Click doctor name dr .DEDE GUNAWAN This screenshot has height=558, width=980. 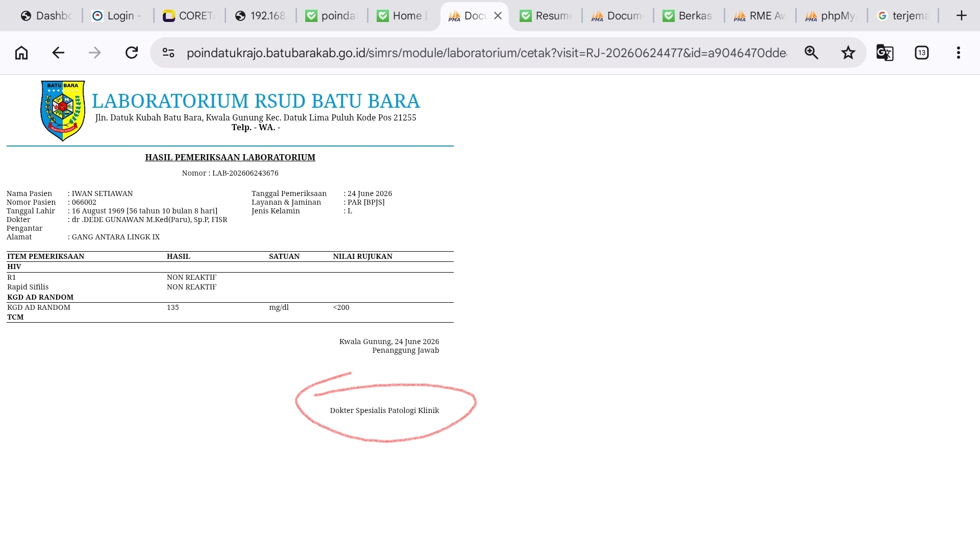[x=150, y=220]
